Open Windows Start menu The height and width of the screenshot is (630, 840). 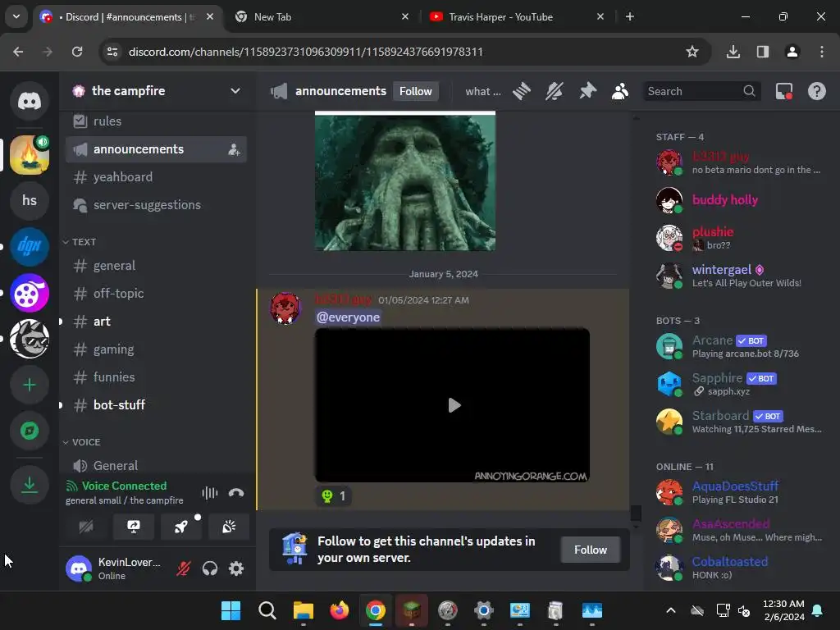tap(231, 610)
